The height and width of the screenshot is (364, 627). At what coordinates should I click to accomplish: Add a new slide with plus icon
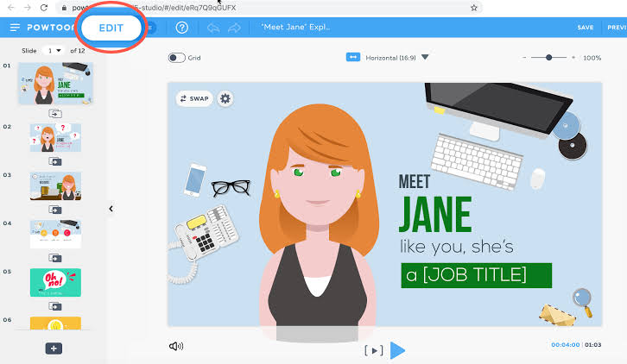point(54,348)
